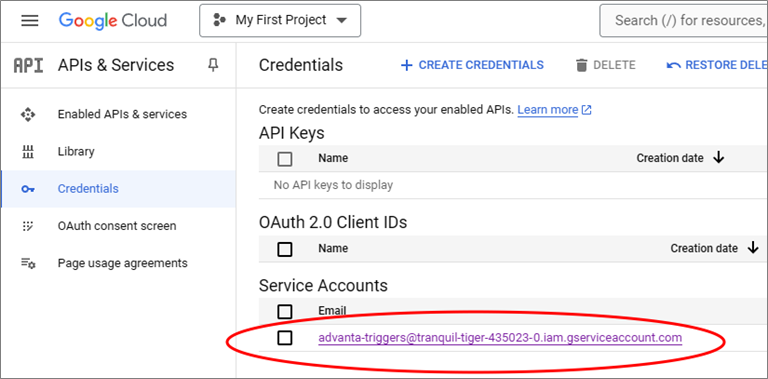Check the advanta-triggers service account checkbox

tap(285, 337)
